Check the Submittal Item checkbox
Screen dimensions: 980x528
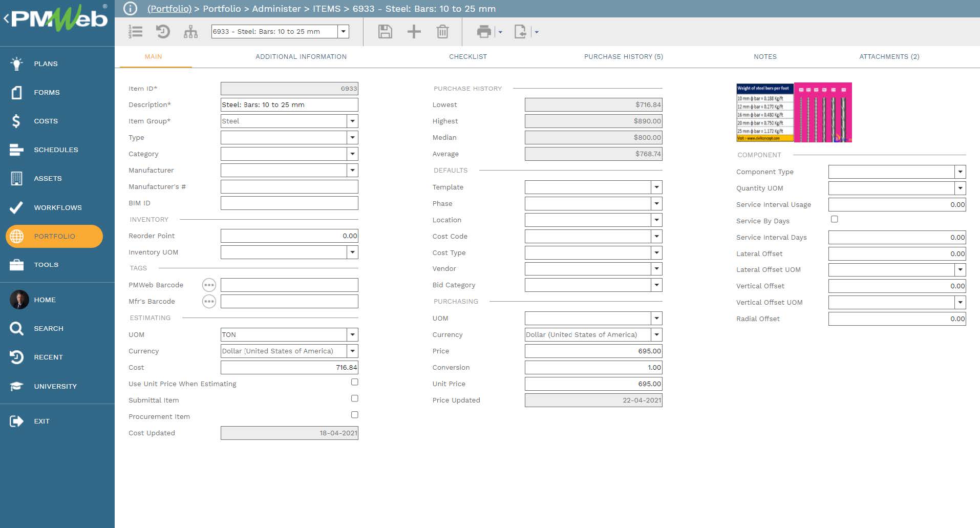coord(354,398)
